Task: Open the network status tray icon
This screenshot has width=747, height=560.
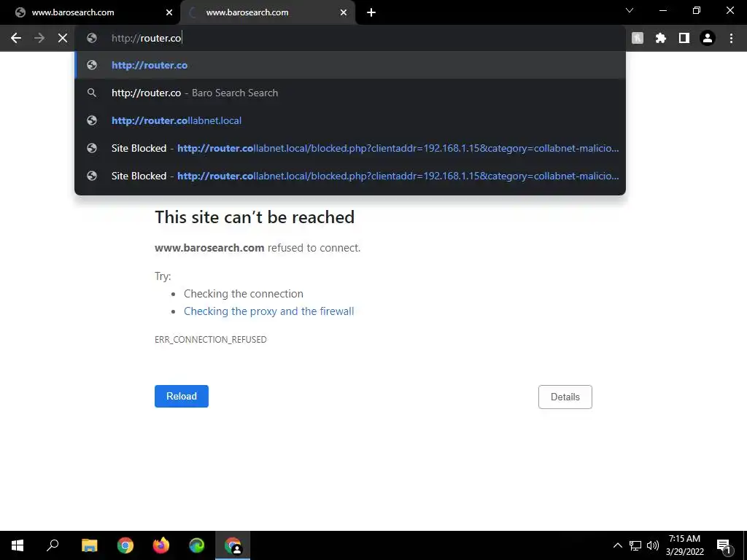Action: point(635,545)
